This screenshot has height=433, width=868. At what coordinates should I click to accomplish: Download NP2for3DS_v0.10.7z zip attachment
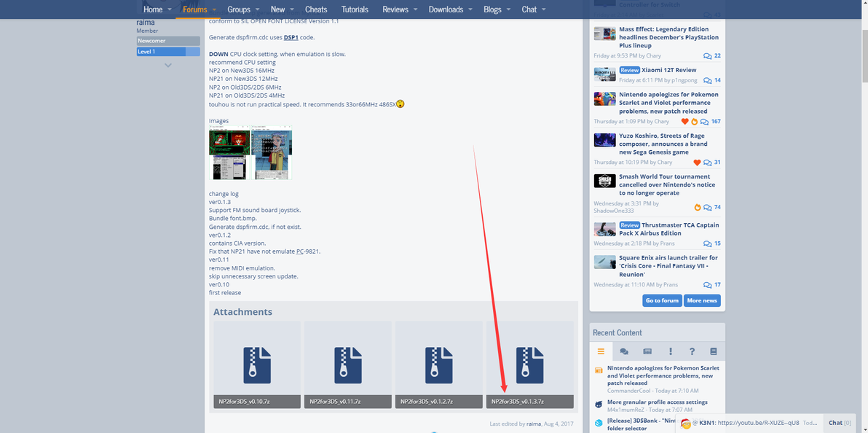coord(257,364)
